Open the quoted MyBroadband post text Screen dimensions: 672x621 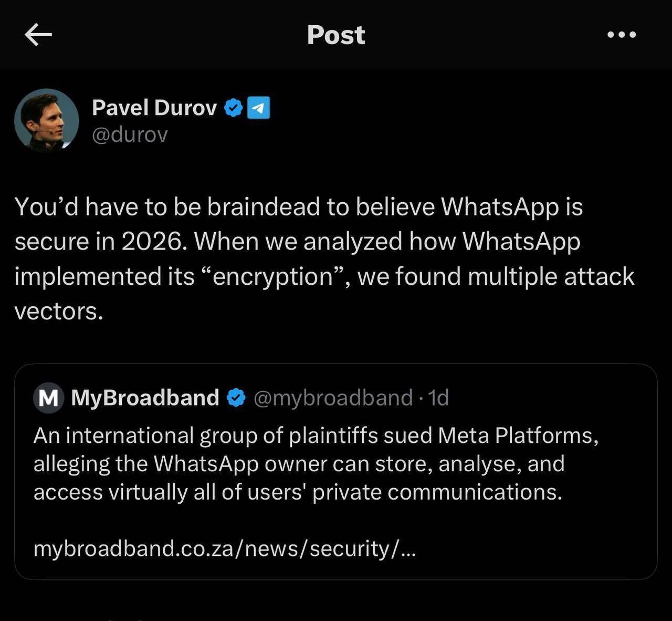point(315,464)
